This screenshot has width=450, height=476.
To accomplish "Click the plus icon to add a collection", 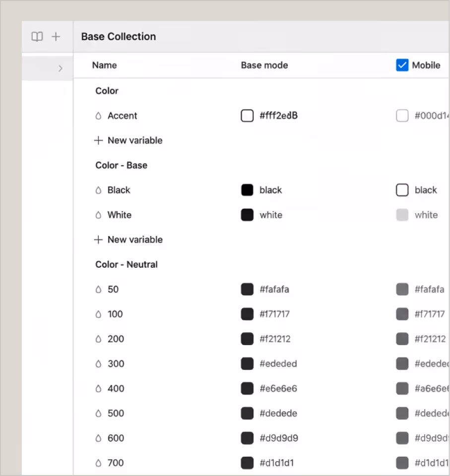I will coord(56,36).
